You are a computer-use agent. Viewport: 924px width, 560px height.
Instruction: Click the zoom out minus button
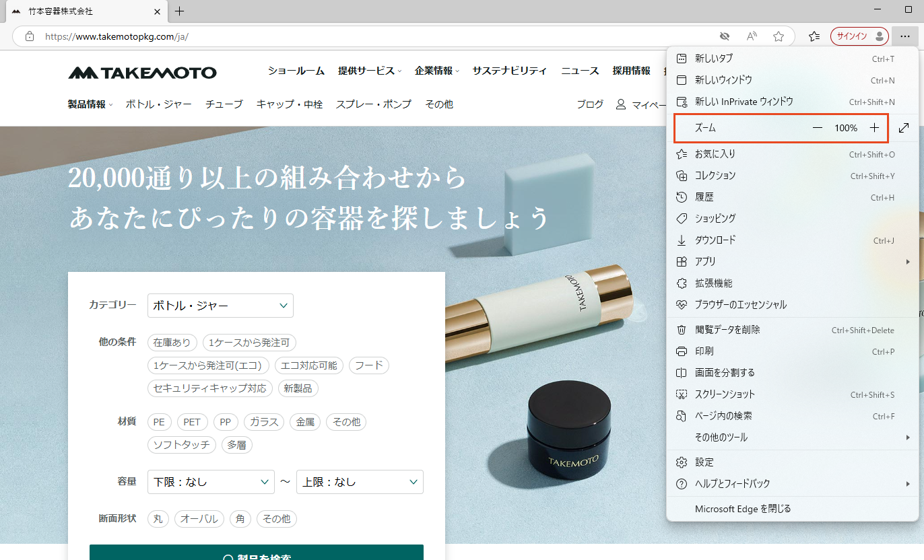(x=818, y=128)
